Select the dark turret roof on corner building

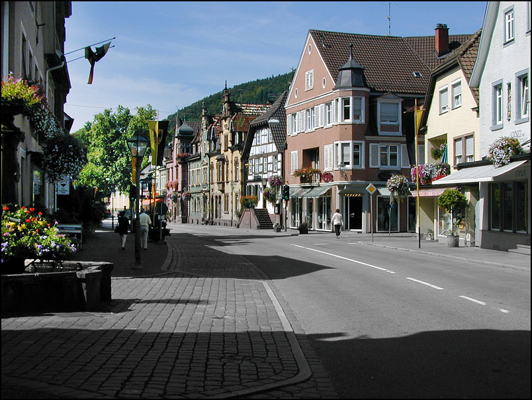pyautogui.click(x=351, y=72)
